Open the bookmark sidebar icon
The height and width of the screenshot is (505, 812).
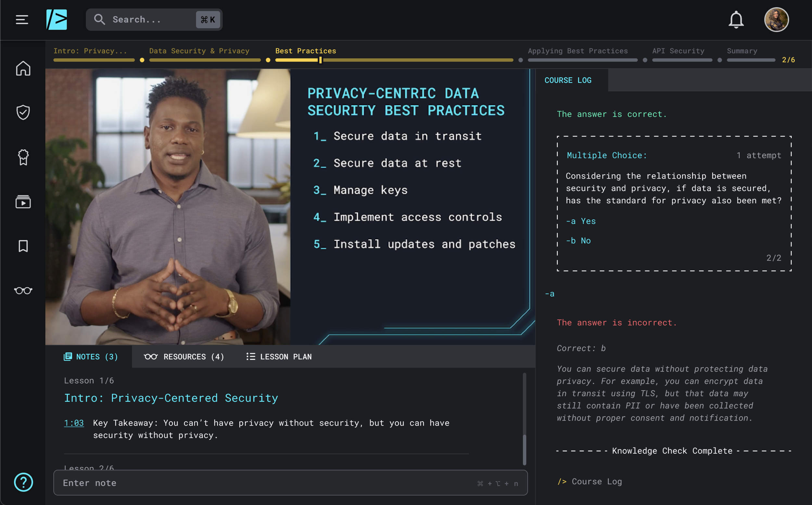point(23,246)
